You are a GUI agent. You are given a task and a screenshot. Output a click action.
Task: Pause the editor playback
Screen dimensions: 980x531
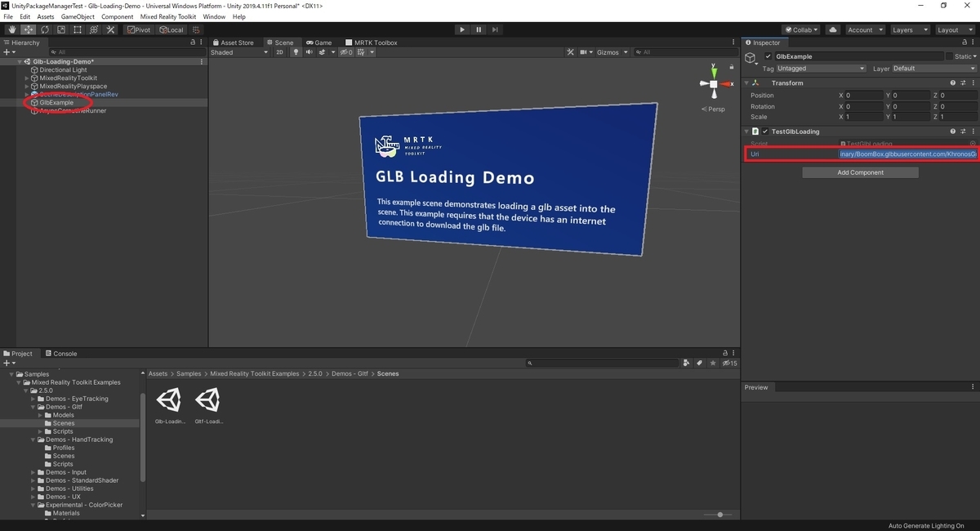(x=479, y=30)
